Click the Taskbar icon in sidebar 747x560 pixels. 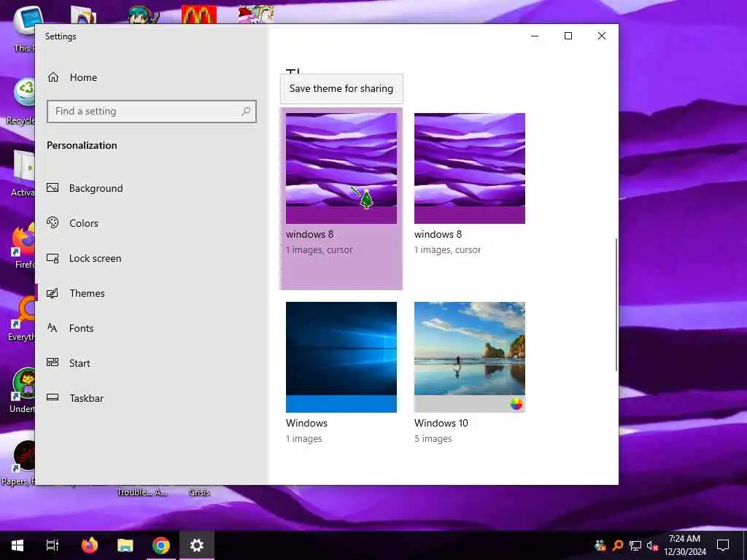53,397
